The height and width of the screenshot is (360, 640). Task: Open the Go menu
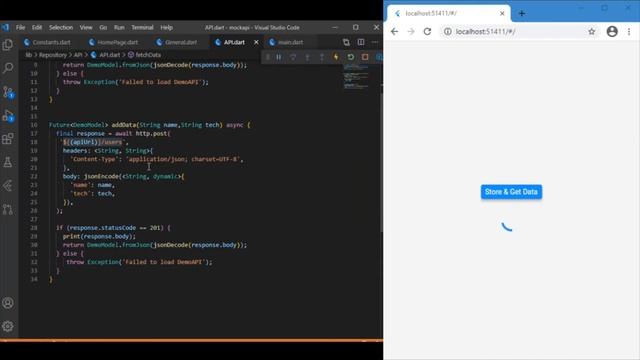tap(103, 27)
